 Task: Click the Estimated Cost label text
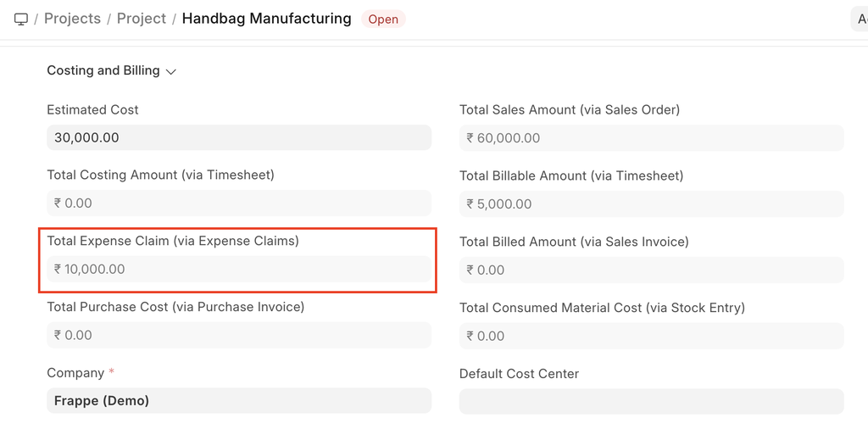(x=92, y=110)
